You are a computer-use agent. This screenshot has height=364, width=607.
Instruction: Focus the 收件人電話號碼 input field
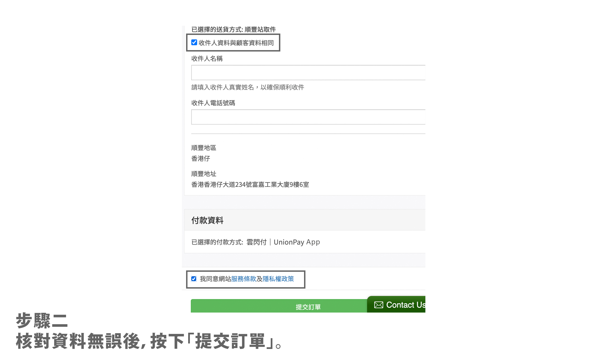[x=308, y=117]
